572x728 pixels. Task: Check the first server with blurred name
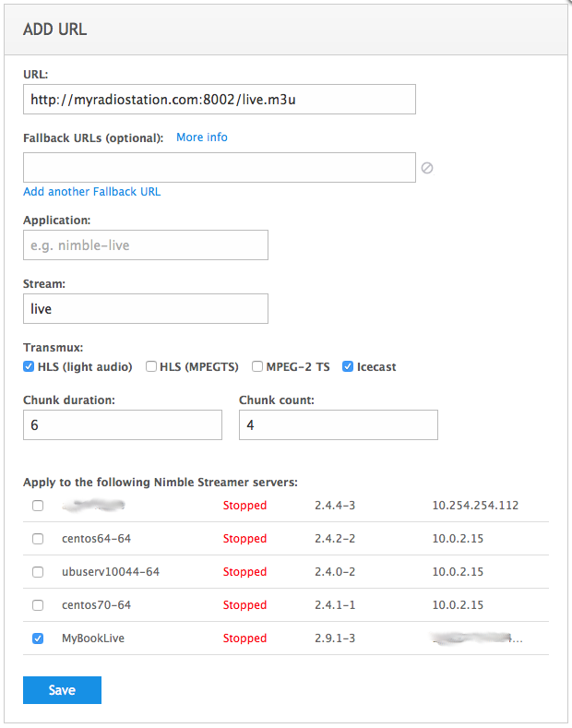click(x=38, y=506)
